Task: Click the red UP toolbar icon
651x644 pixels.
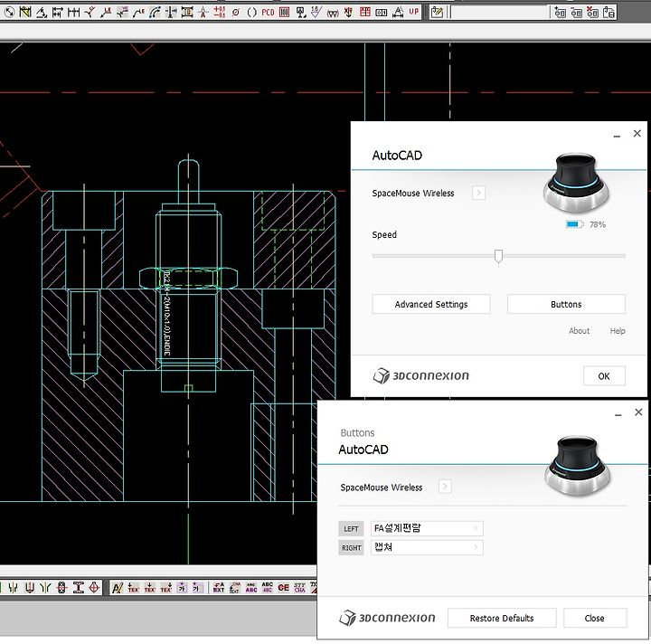Action: pyautogui.click(x=413, y=12)
